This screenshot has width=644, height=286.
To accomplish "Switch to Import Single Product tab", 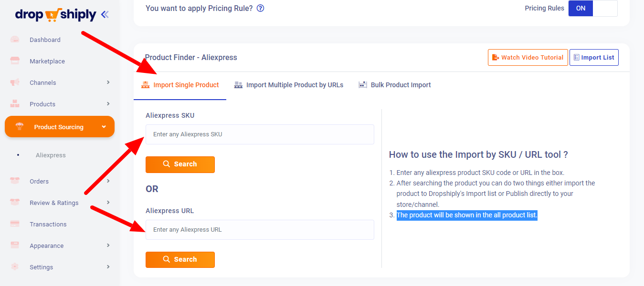I will click(x=180, y=85).
